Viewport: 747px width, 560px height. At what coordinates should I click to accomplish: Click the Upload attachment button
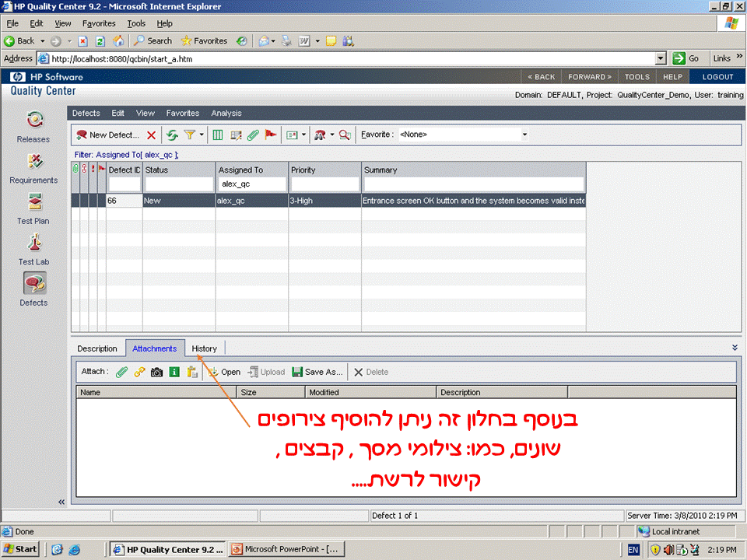click(x=266, y=372)
